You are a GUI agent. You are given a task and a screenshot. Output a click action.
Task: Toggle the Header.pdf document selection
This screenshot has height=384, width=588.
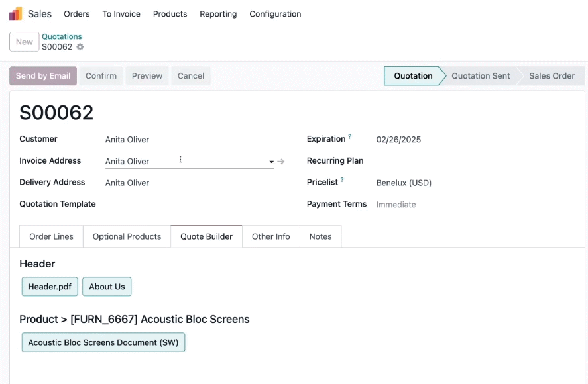pos(50,287)
